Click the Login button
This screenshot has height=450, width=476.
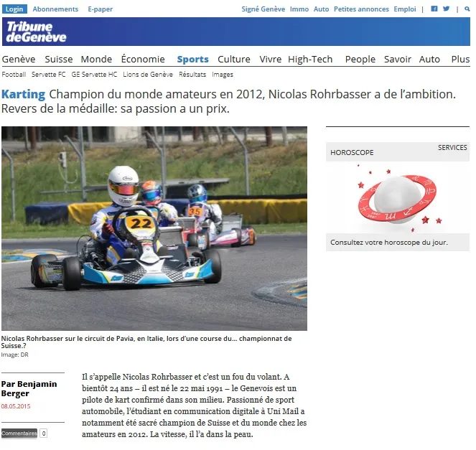14,9
